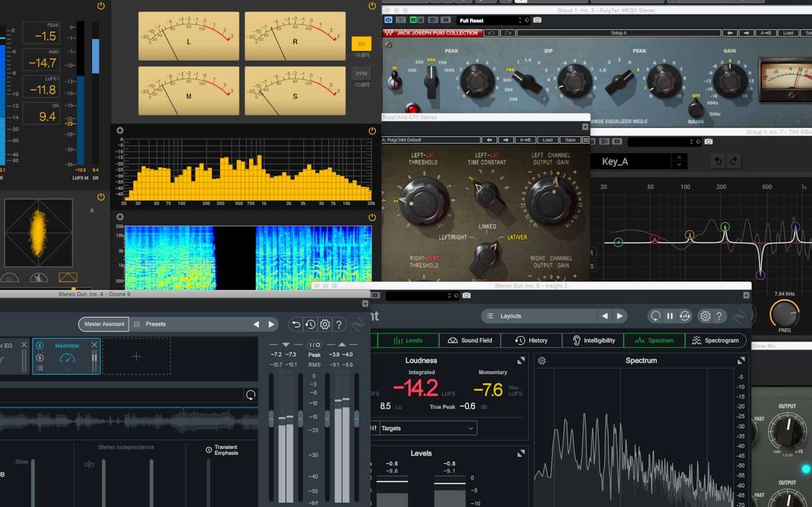812x507 pixels.
Task: Enable Read automation in PuigTec MEQ5 window
Action: (413, 20)
